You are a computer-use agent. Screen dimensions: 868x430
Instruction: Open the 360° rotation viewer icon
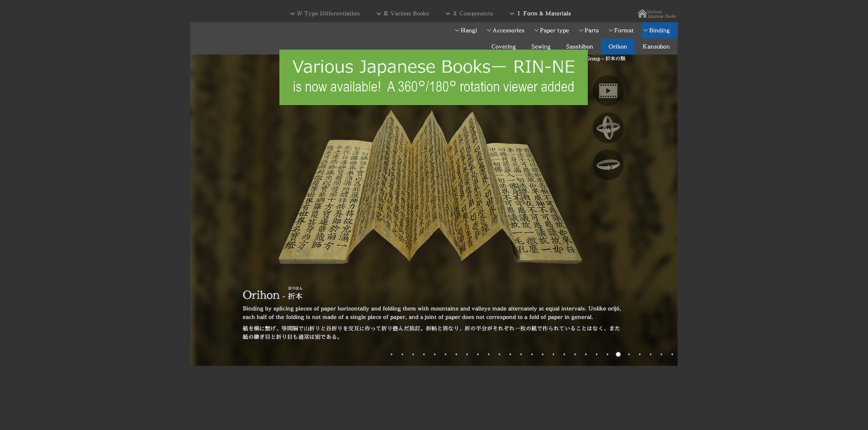[x=608, y=128]
